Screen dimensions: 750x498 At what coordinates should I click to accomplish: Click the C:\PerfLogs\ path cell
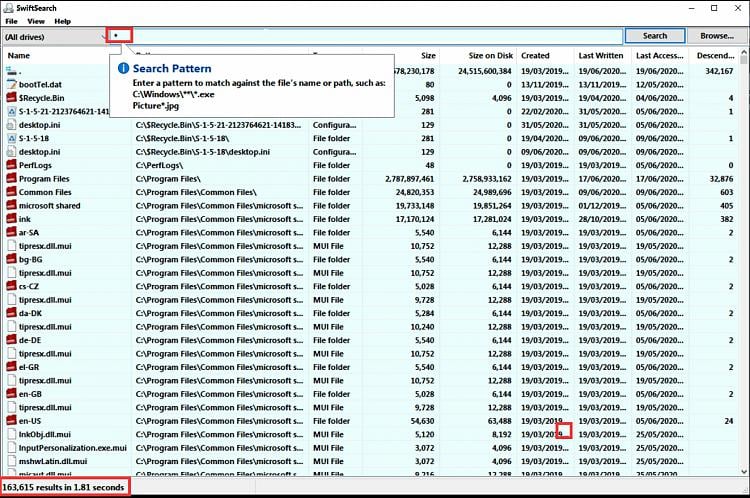[159, 165]
